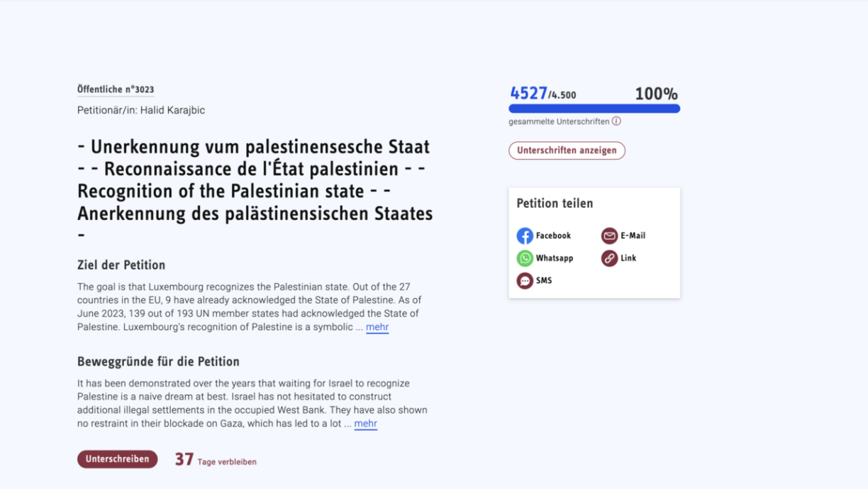The height and width of the screenshot is (489, 868).
Task: Click the petition title heading
Action: [255, 180]
